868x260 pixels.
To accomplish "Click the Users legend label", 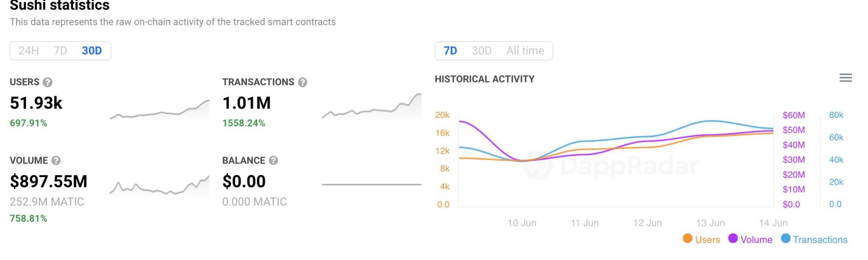I will (x=707, y=240).
